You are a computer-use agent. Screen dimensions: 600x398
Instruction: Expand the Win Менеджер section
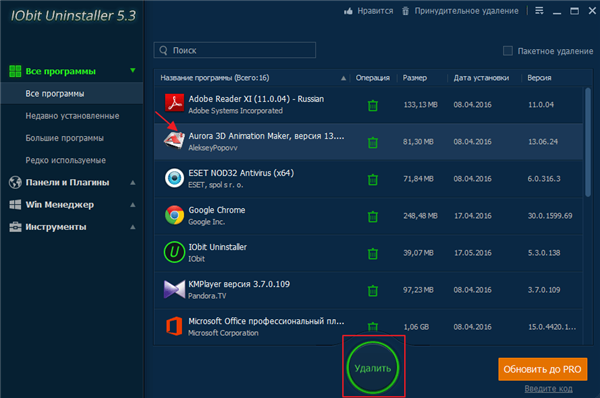(133, 205)
